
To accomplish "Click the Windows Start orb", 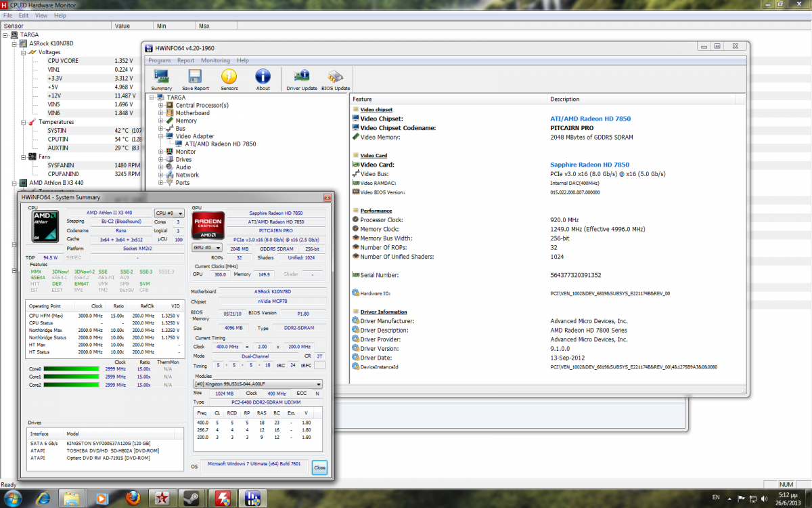I will coord(14,499).
